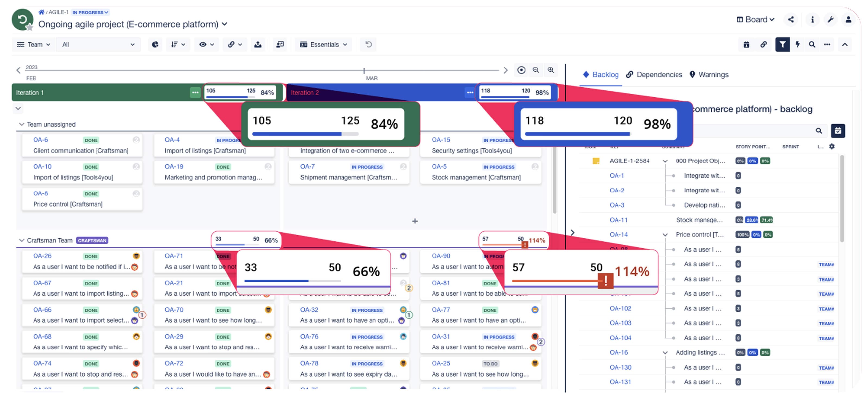Open the Team grouping dropdown
The height and width of the screenshot is (399, 868).
point(34,45)
